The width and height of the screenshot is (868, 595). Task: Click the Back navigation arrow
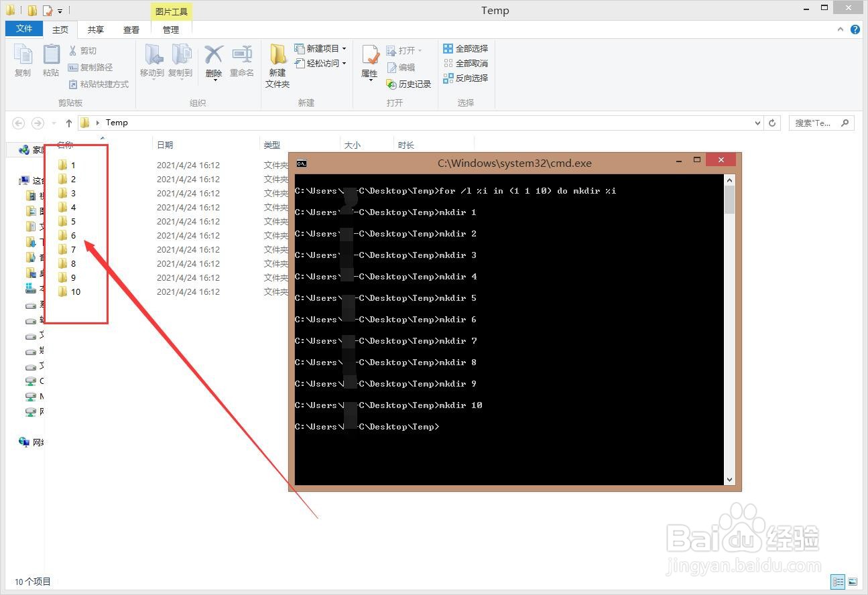[x=19, y=123]
